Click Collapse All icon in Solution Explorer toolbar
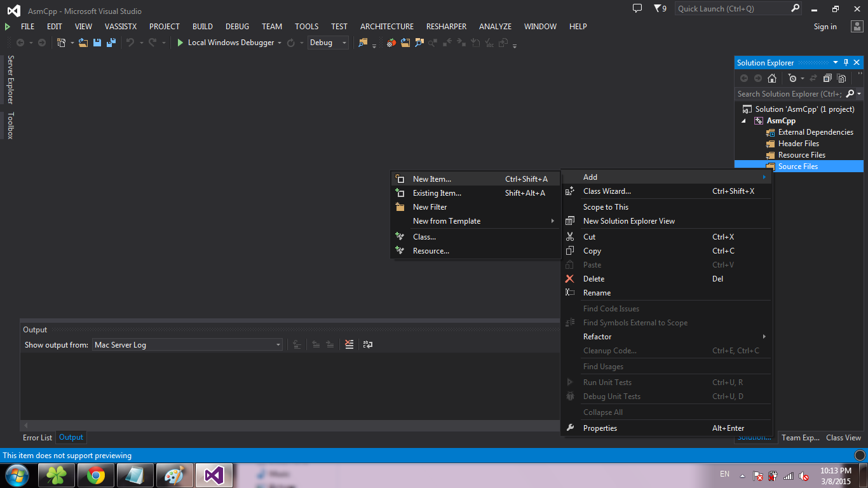The height and width of the screenshot is (488, 868). [x=827, y=78]
